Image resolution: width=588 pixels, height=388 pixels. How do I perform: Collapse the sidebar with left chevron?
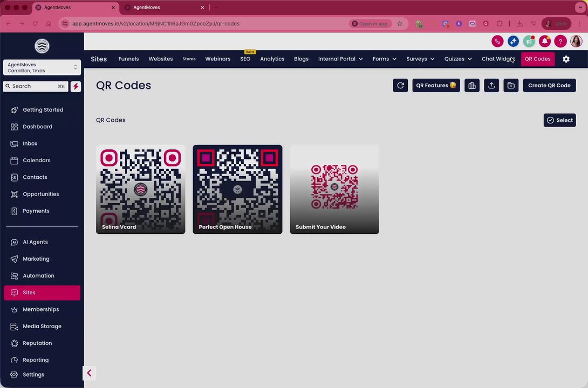click(89, 373)
